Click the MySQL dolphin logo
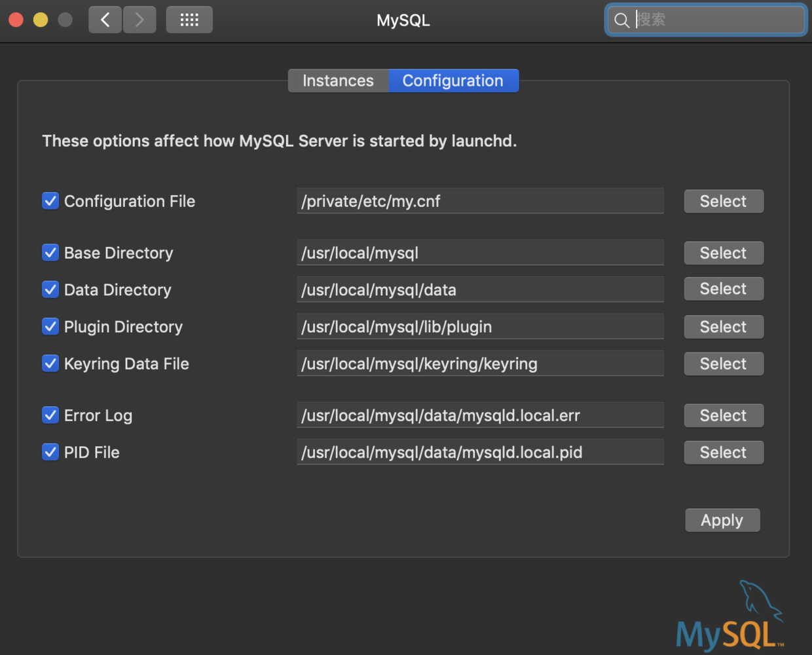 point(729,616)
